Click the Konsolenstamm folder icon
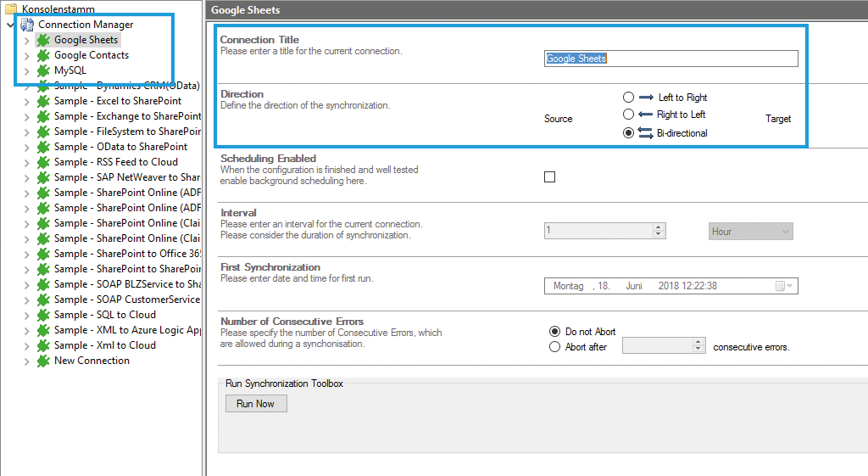 point(11,9)
